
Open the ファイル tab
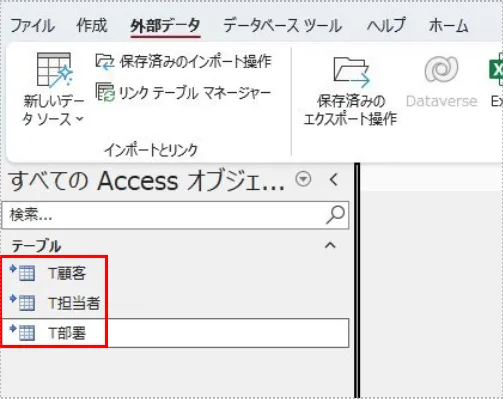[32, 26]
